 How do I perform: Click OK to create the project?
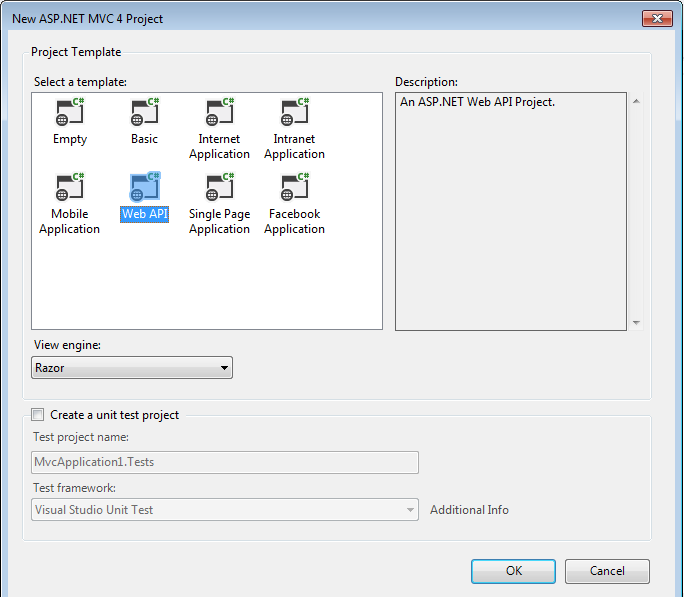513,571
